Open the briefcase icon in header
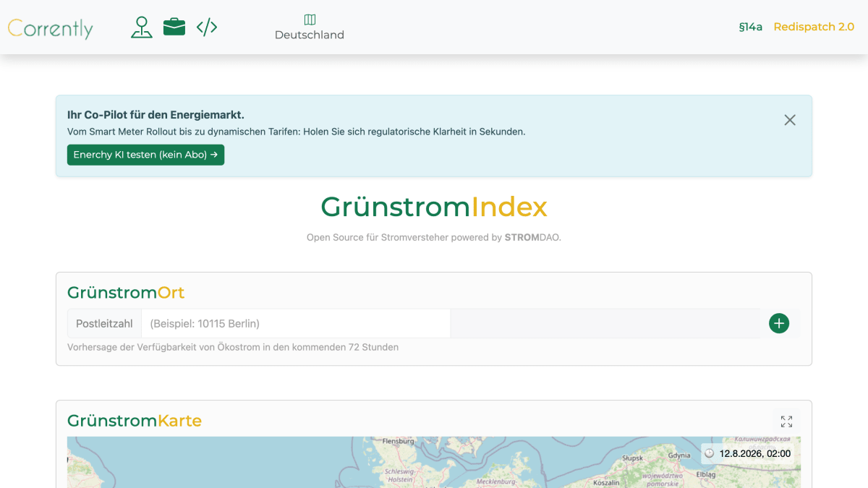Screen dimensions: 868x488 pos(174,27)
